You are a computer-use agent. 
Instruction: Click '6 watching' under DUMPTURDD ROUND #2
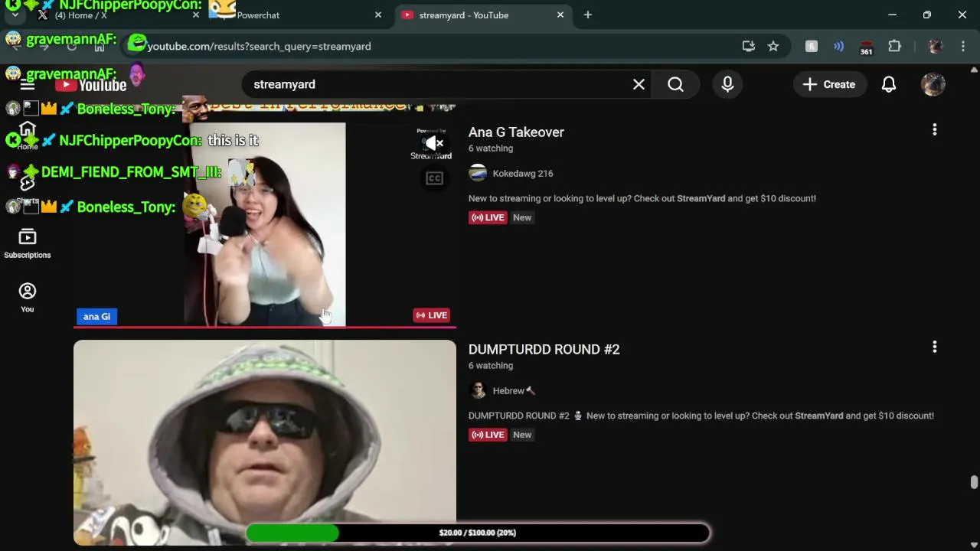(x=491, y=366)
